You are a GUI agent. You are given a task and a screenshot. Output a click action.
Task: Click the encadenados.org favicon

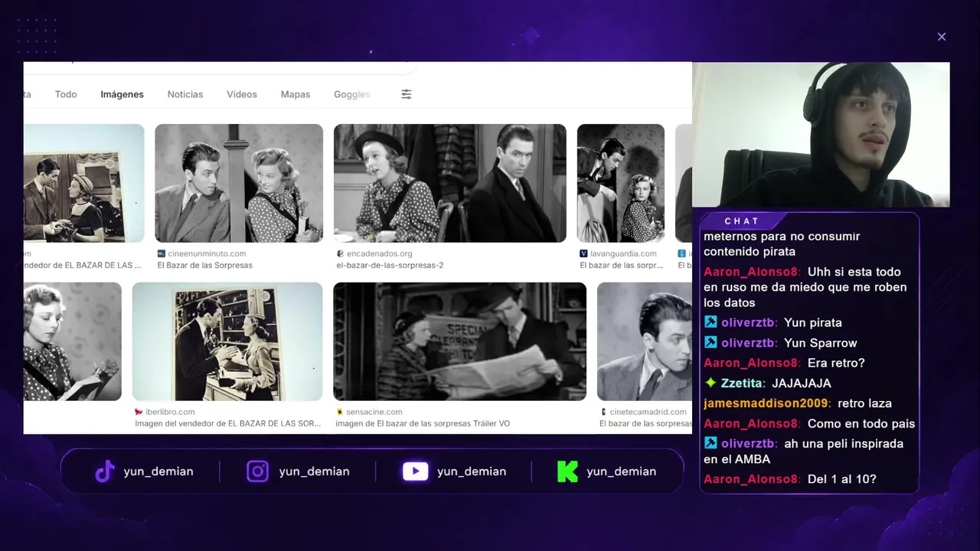(340, 253)
